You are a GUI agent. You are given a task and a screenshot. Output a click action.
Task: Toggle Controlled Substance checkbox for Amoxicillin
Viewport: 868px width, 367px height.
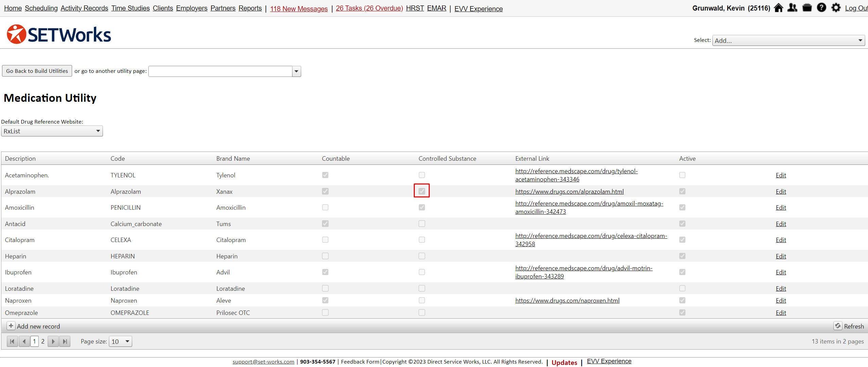(422, 207)
